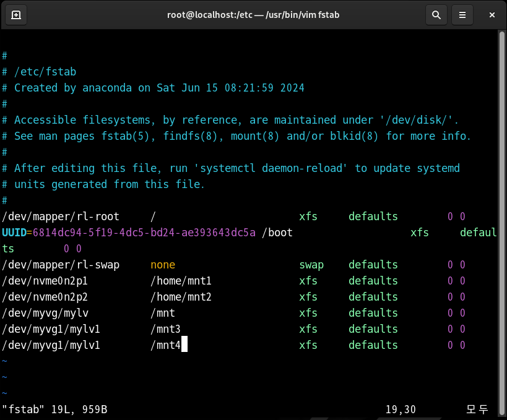Click the '/dev/myvg/mylv' device entry
The width and height of the screenshot is (507, 420).
pyautogui.click(x=45, y=313)
